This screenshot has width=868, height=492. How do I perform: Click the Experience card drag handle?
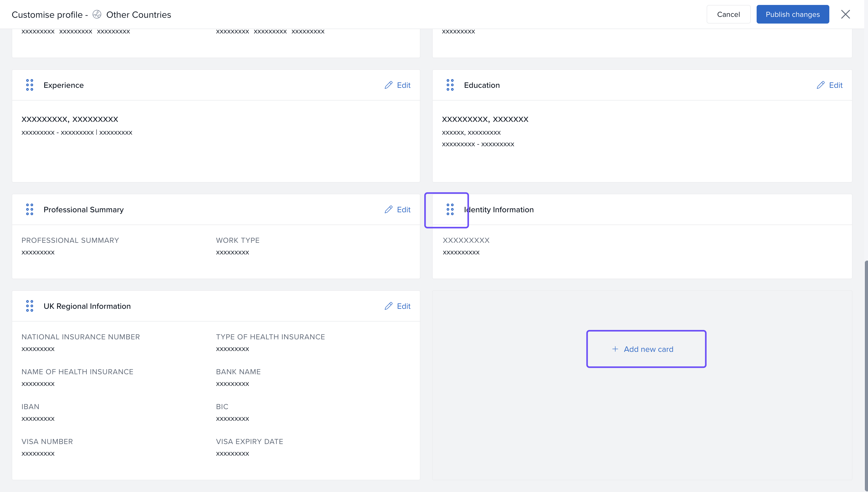pos(29,85)
